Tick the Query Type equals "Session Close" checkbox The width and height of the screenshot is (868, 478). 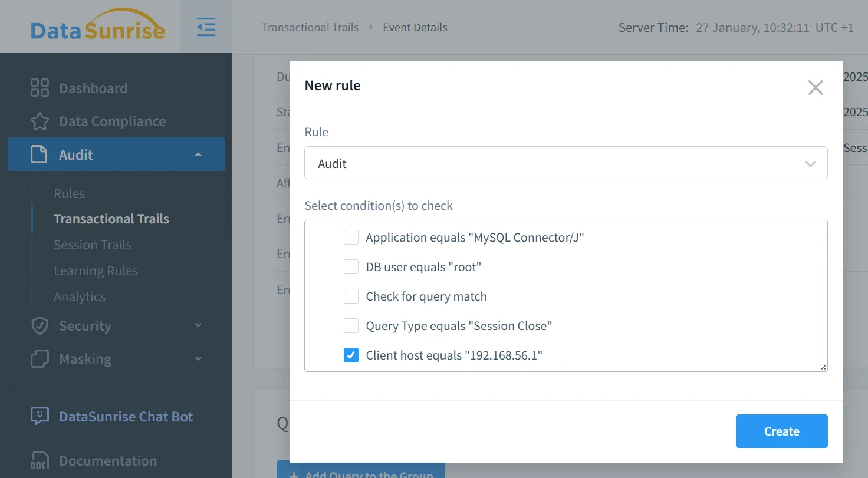point(351,326)
